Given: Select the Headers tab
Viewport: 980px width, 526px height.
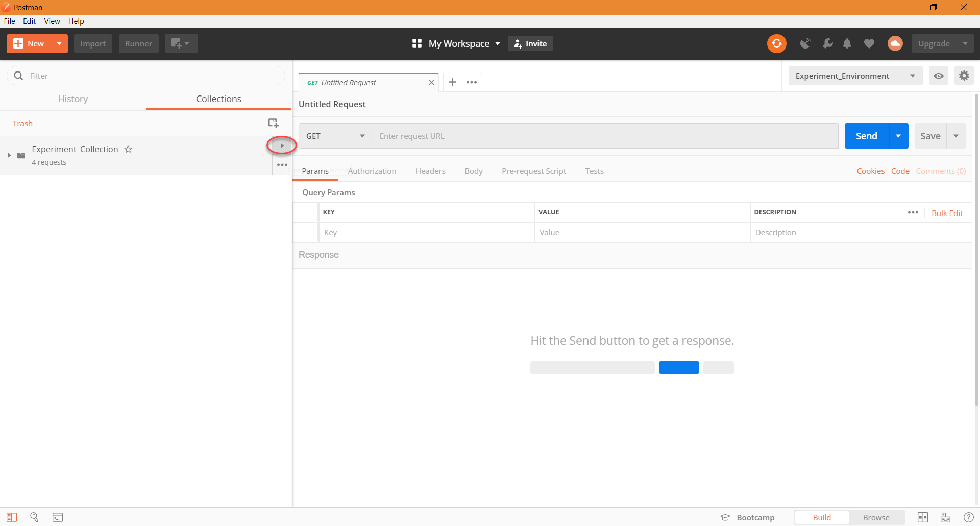Looking at the screenshot, I should [x=430, y=171].
